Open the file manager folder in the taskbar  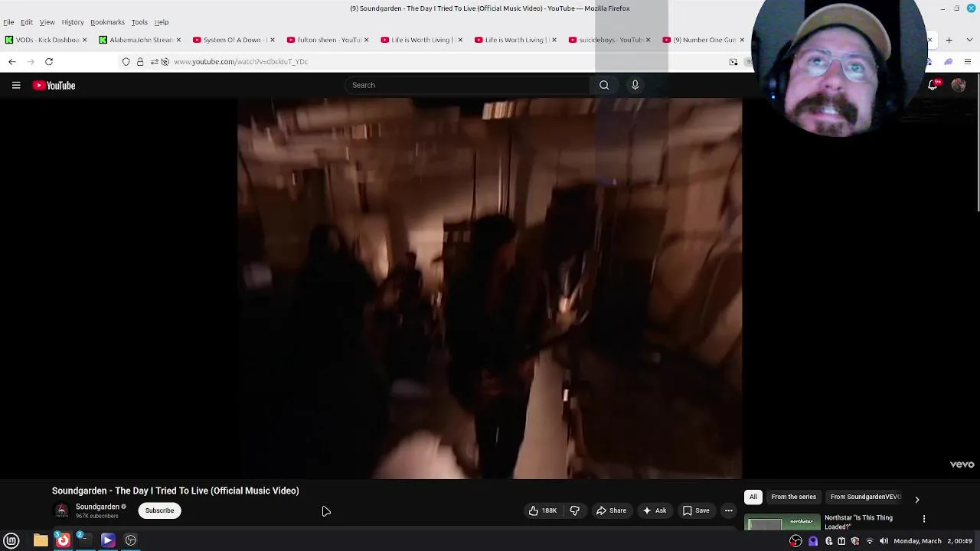(x=41, y=540)
